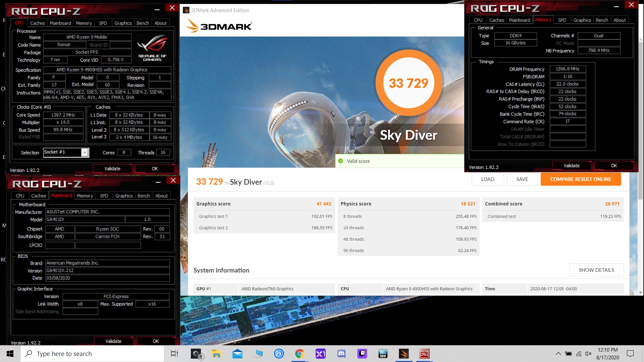Open the Twitch app in the taskbar
This screenshot has height=362, width=644.
click(362, 354)
